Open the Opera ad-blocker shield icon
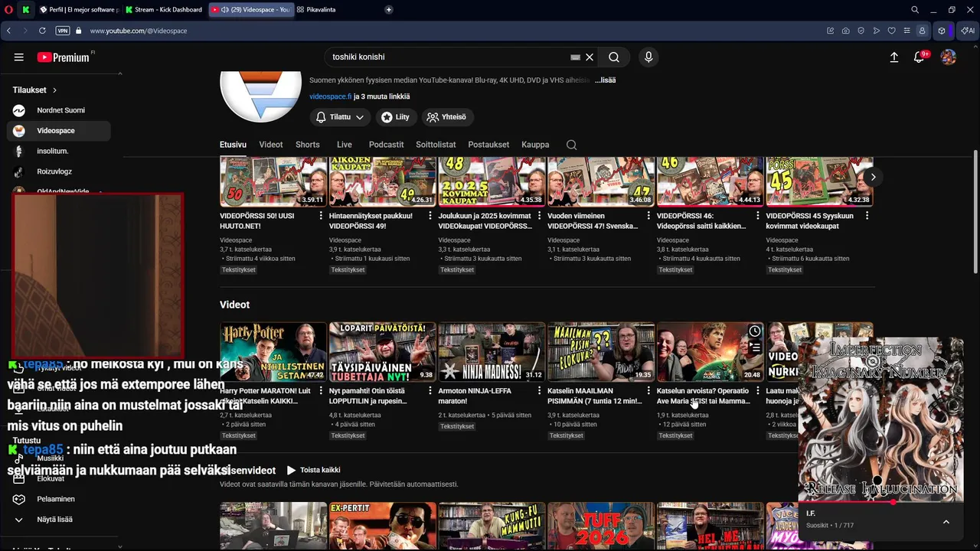Viewport: 980px width, 551px height. 861,31
